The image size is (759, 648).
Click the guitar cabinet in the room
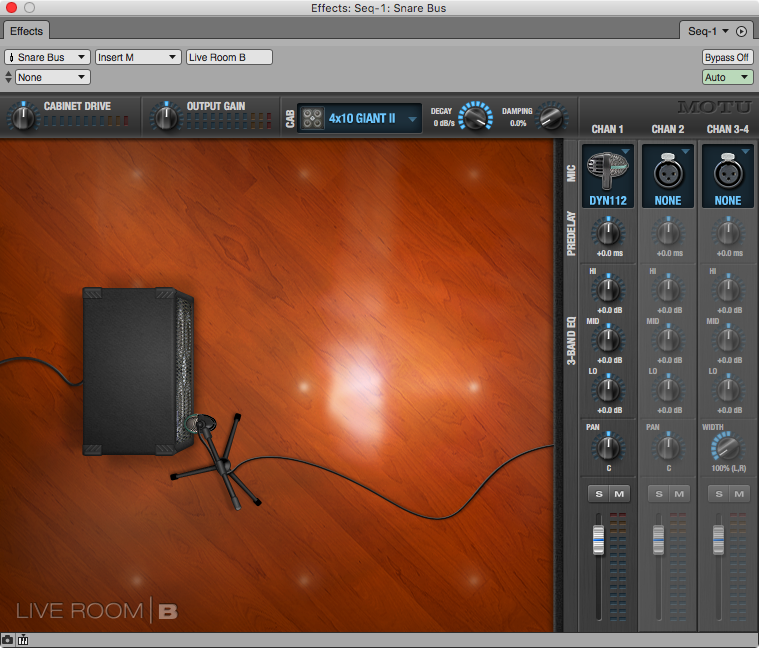click(x=138, y=372)
